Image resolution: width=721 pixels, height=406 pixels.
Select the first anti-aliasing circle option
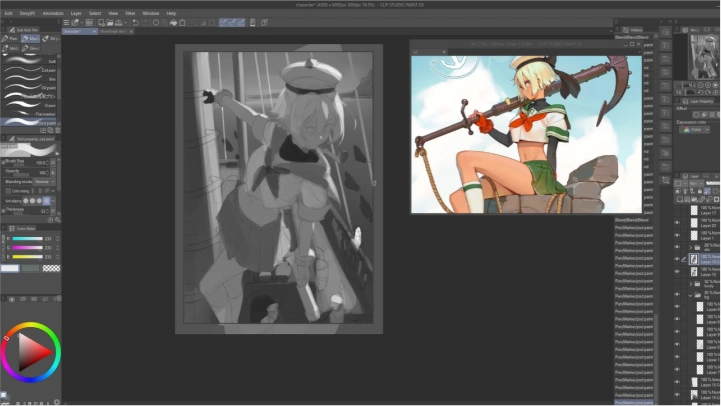26,200
